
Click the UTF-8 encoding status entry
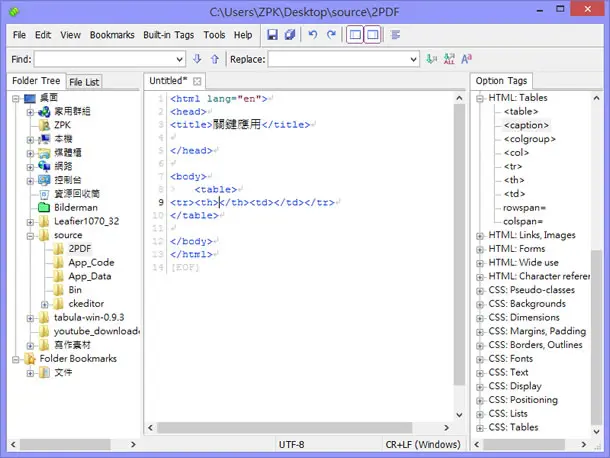[x=291, y=444]
